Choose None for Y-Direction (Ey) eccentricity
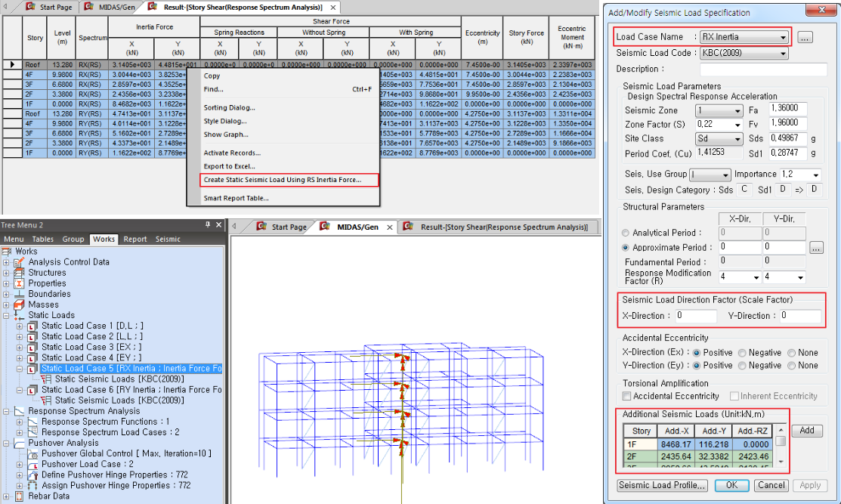The width and height of the screenshot is (841, 504). pyautogui.click(x=791, y=366)
